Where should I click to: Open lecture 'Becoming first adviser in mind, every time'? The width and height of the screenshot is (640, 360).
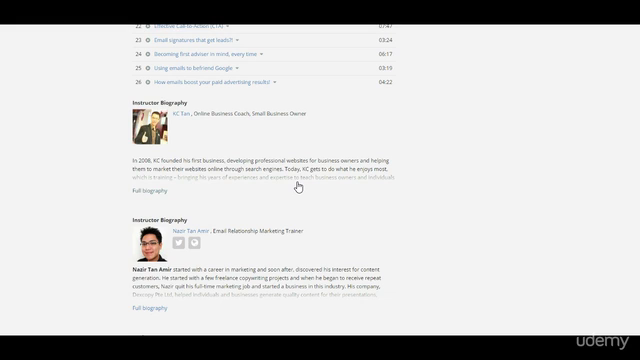[205, 54]
